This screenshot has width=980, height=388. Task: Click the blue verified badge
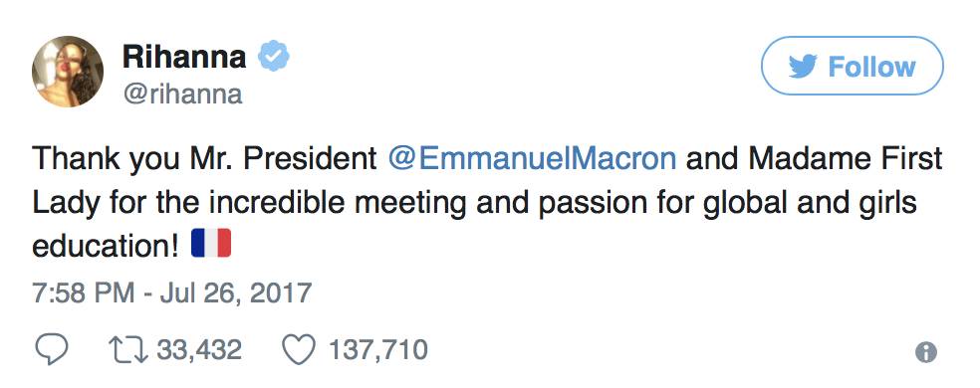[x=274, y=57]
